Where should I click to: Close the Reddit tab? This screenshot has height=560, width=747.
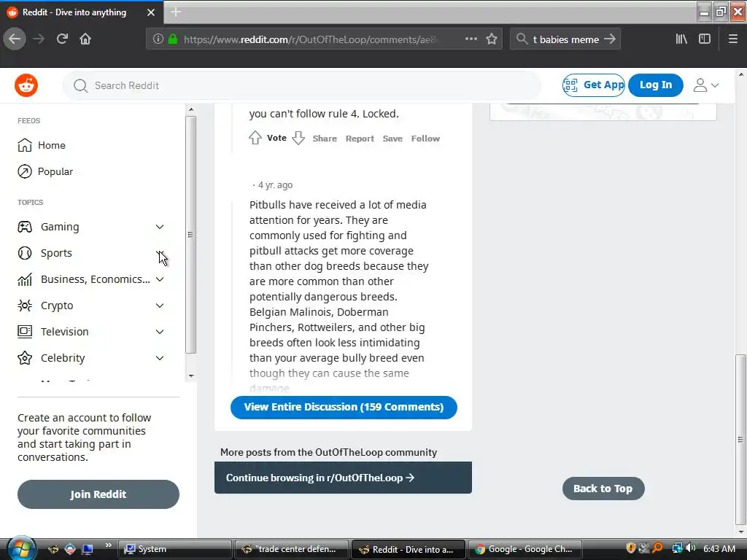point(151,12)
